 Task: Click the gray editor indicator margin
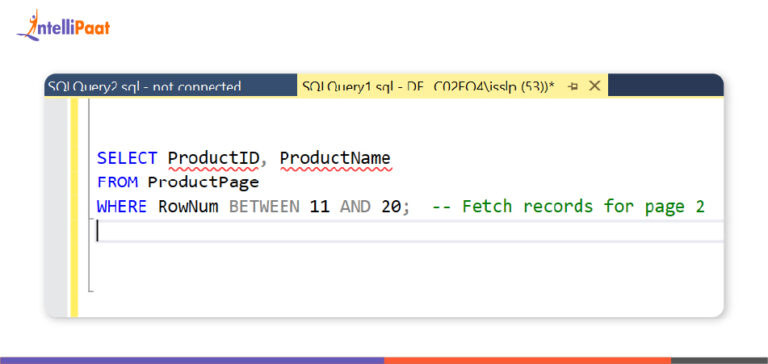click(57, 207)
